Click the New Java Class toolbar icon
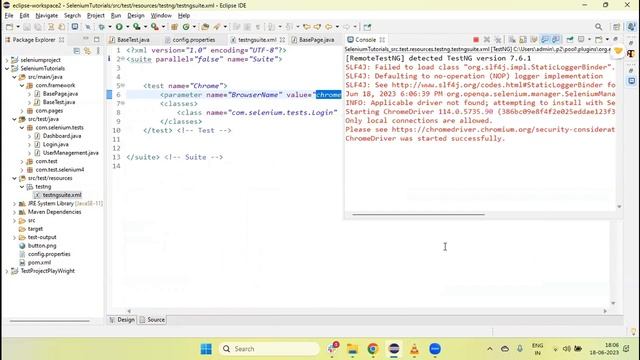 pyautogui.click(x=186, y=27)
